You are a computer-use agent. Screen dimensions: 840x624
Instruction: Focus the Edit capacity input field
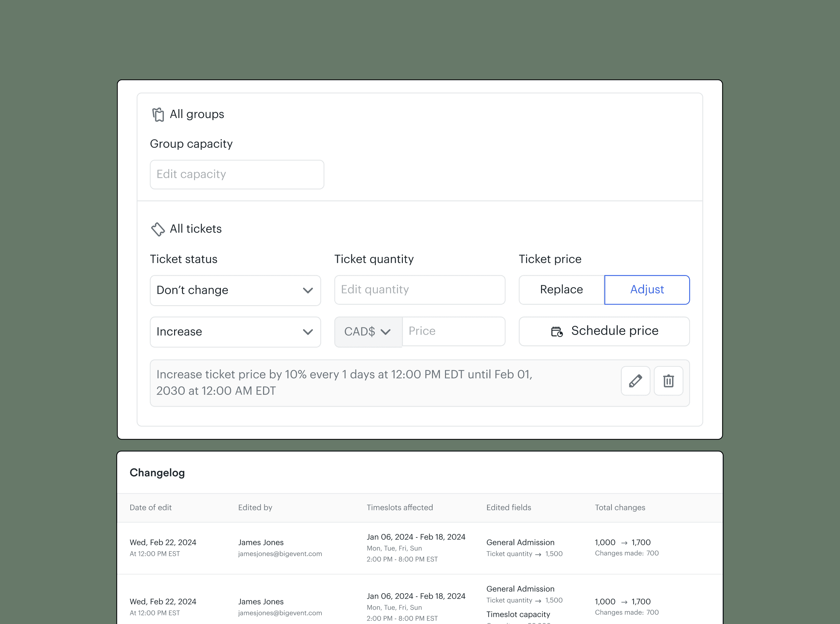237,174
